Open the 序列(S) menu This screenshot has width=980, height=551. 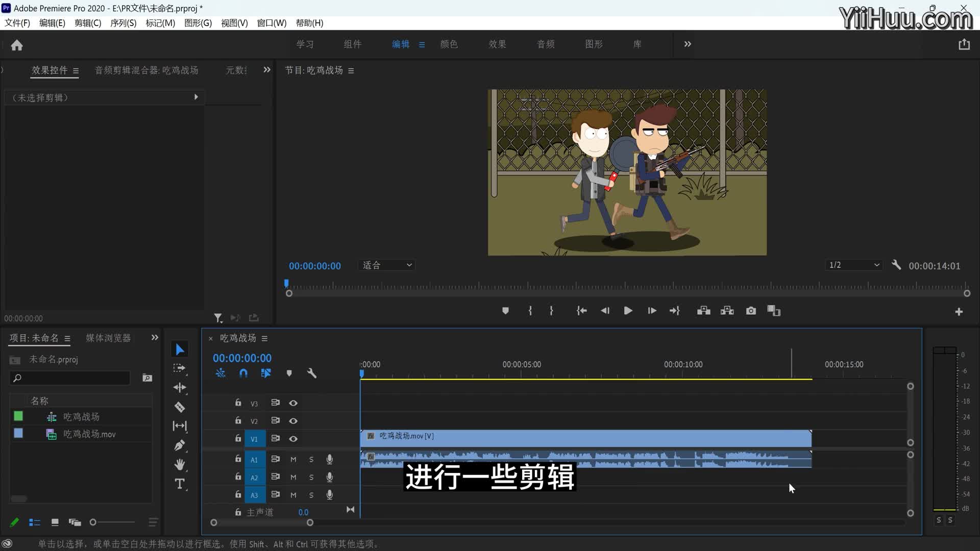click(x=123, y=23)
